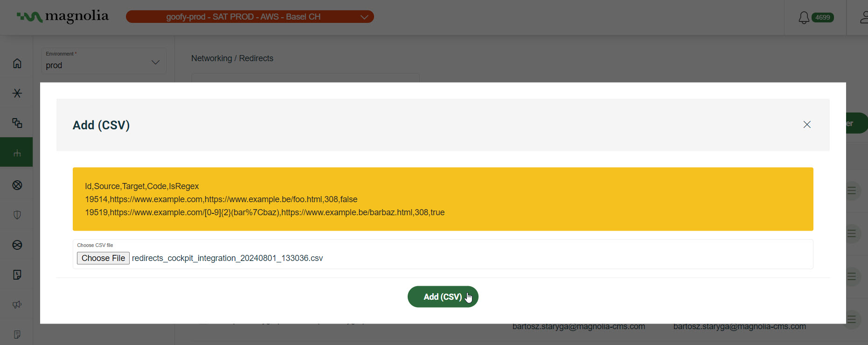This screenshot has width=868, height=345.
Task: Open the overlapping squares sidebar icon
Action: [x=17, y=123]
